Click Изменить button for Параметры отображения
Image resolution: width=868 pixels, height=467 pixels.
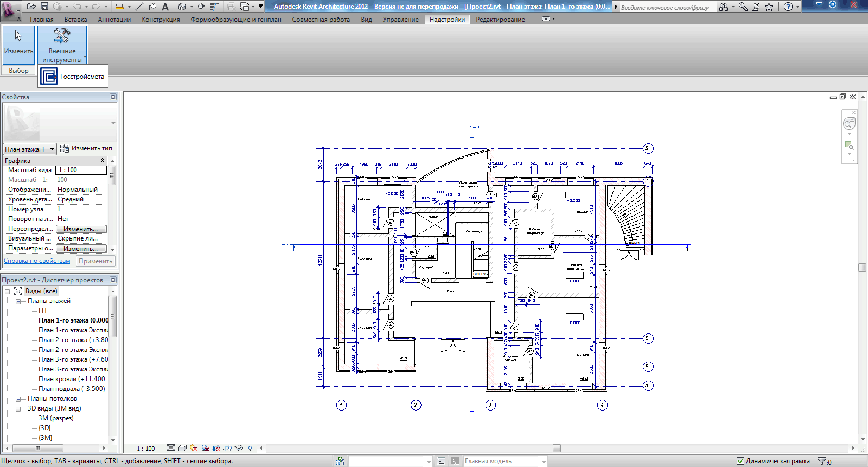pos(81,249)
